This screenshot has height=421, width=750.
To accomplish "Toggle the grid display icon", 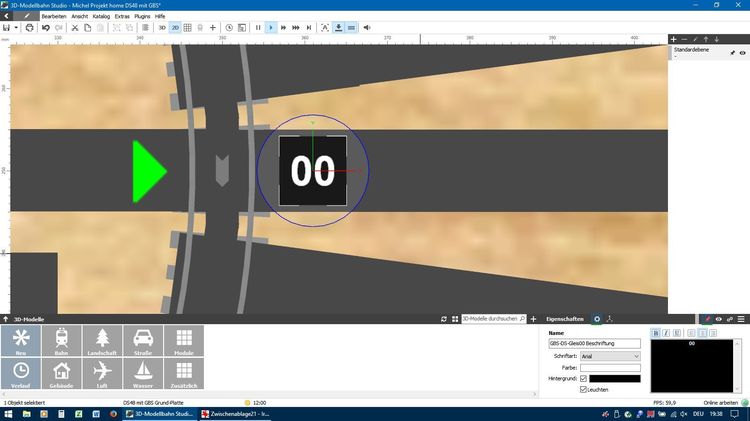I will 188,28.
